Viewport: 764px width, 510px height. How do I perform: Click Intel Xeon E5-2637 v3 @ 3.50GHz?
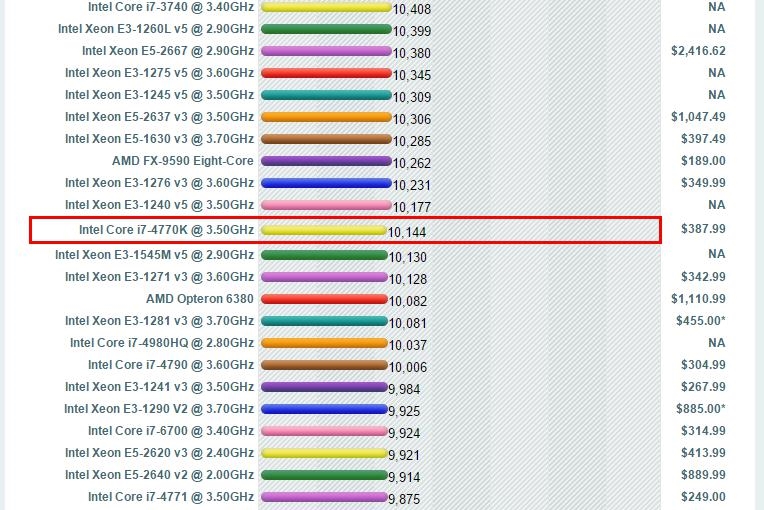tap(159, 117)
